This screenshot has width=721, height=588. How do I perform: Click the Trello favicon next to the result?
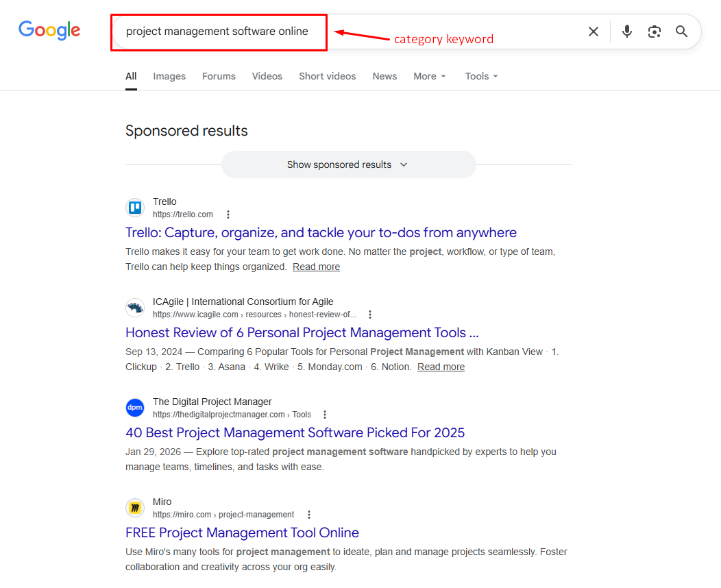134,207
